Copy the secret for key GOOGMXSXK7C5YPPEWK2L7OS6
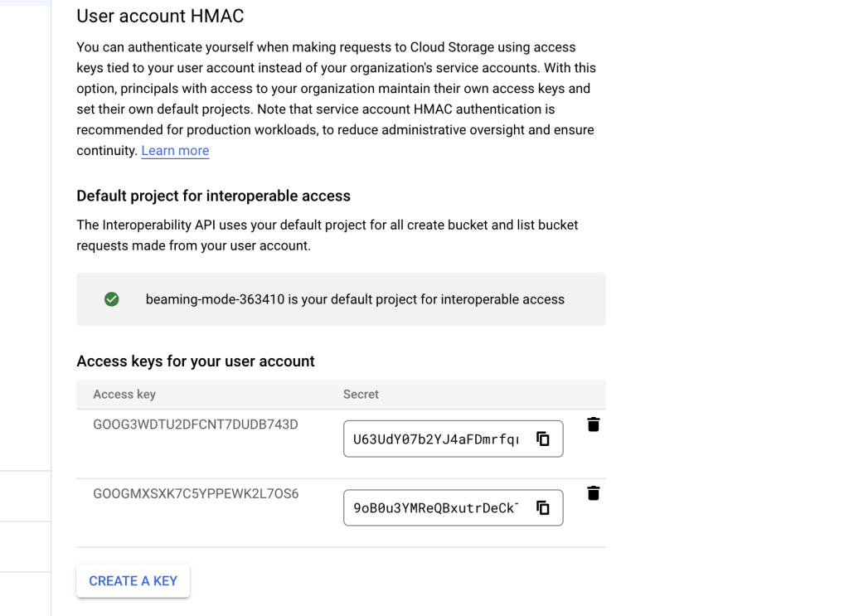This screenshot has height=616, width=849. coord(542,507)
